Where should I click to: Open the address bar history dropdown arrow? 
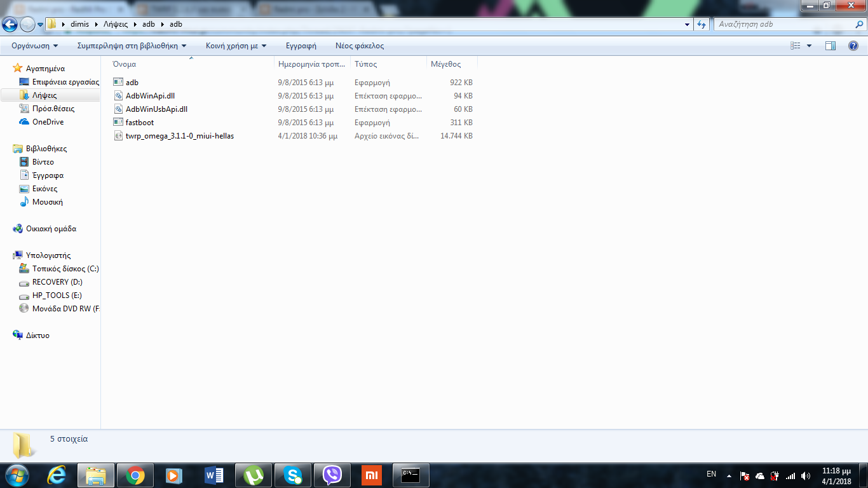tap(688, 25)
